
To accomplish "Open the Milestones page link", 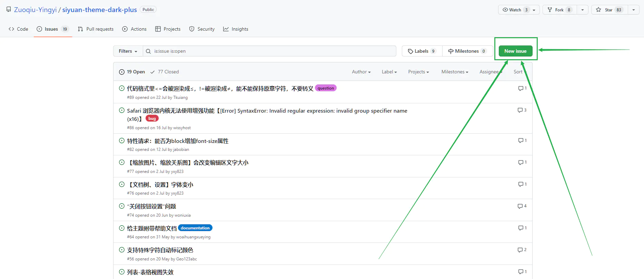I will tap(467, 51).
